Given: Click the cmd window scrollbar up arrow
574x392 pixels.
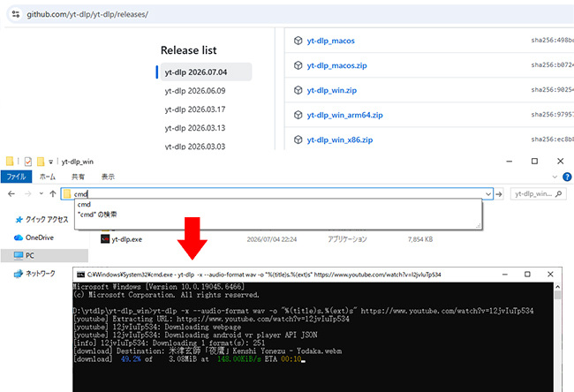Looking at the screenshot, I should 557,287.
